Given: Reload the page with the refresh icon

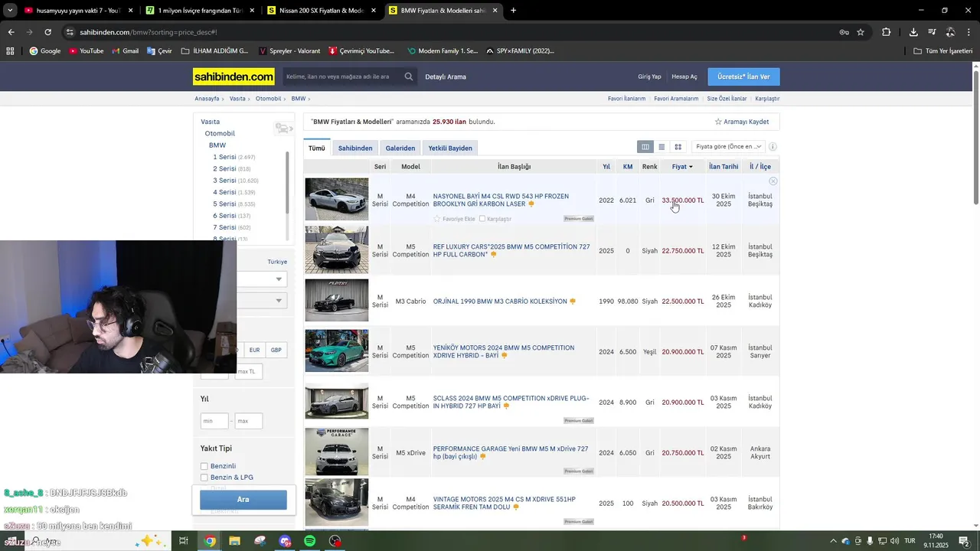Looking at the screenshot, I should tap(47, 32).
